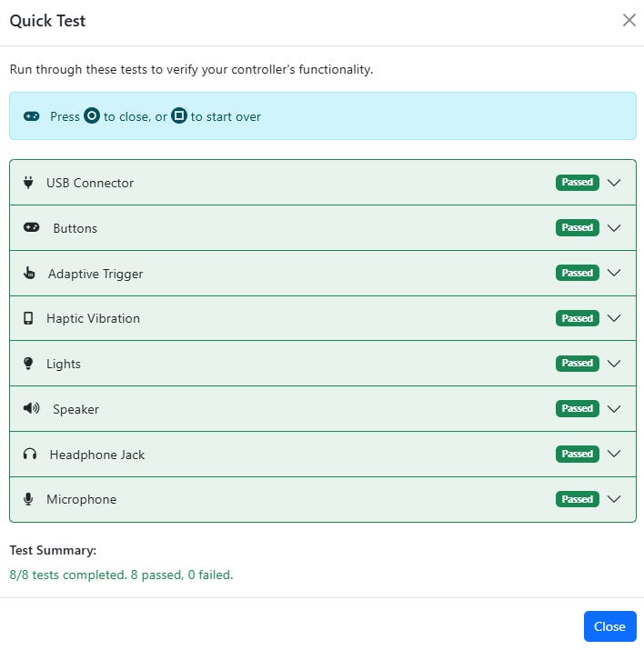Click the Lights bulb icon
The width and height of the screenshot is (644, 650).
click(x=28, y=364)
